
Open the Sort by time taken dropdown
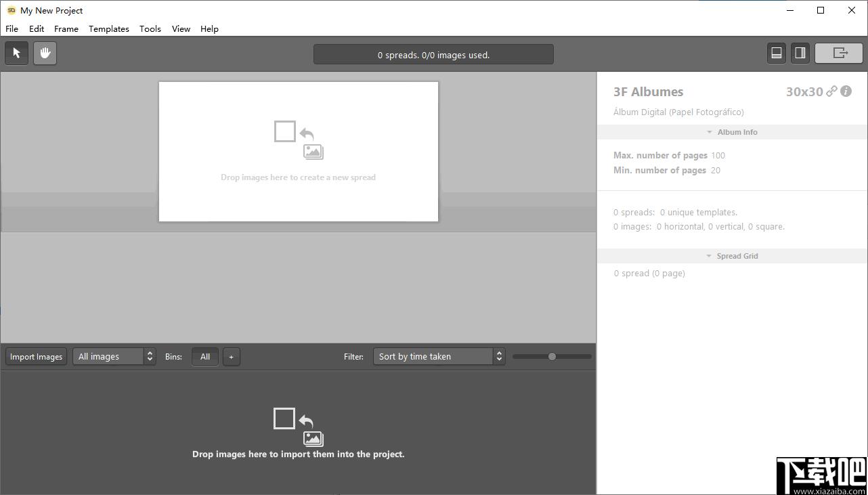coord(439,357)
